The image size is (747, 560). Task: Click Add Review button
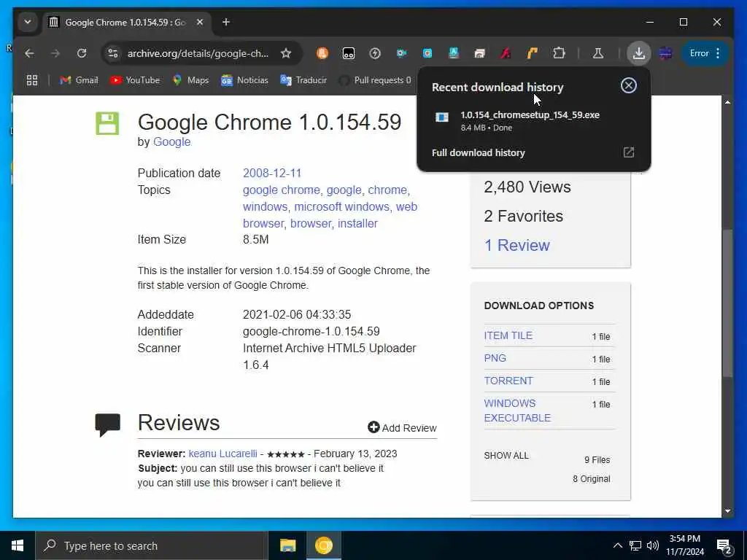tap(402, 427)
